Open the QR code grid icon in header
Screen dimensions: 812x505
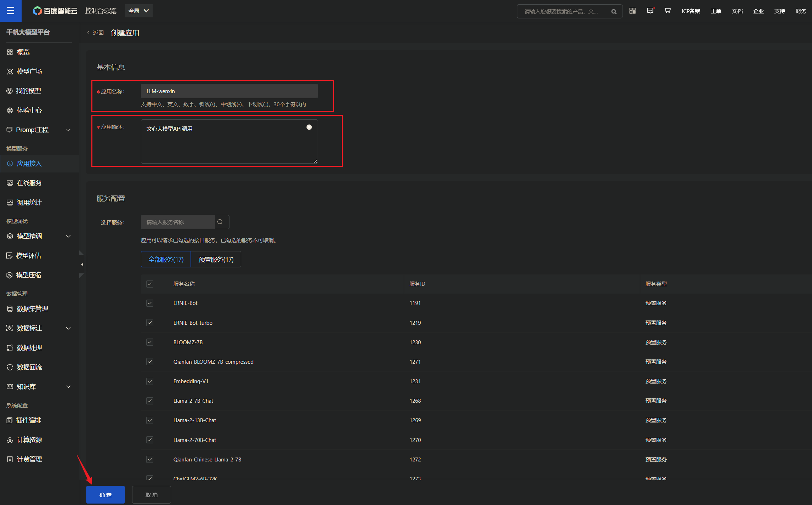coord(632,11)
